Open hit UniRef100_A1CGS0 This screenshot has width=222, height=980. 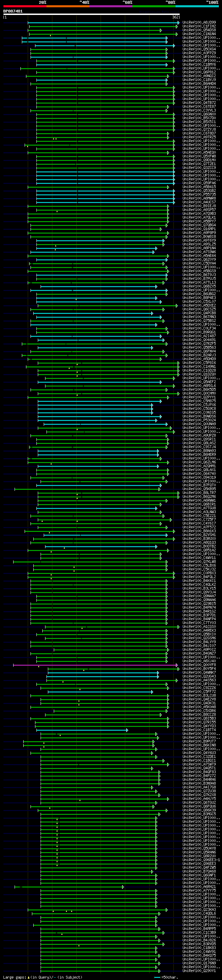(199, 627)
